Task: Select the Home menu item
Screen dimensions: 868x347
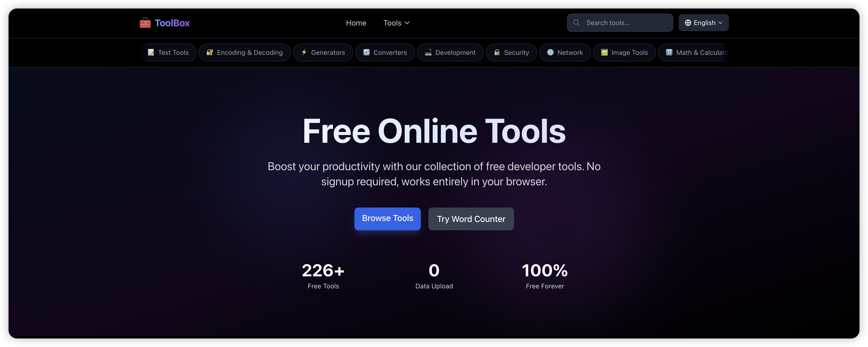Action: 356,23
